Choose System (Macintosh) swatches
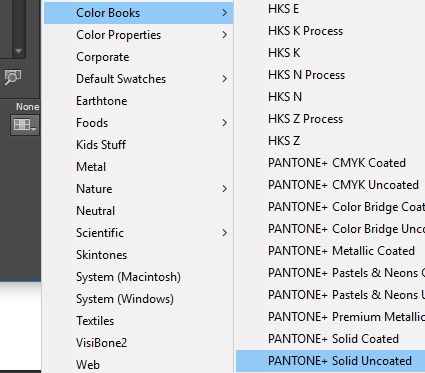 point(138,277)
